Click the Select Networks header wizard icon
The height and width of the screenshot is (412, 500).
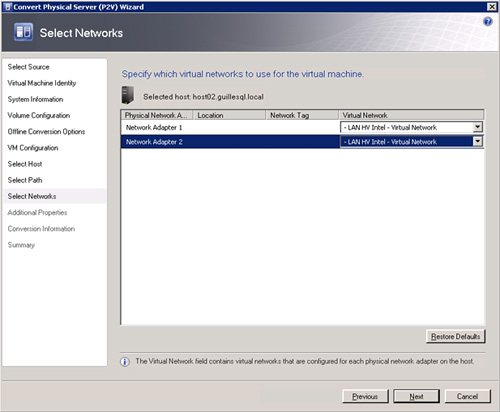tap(23, 32)
